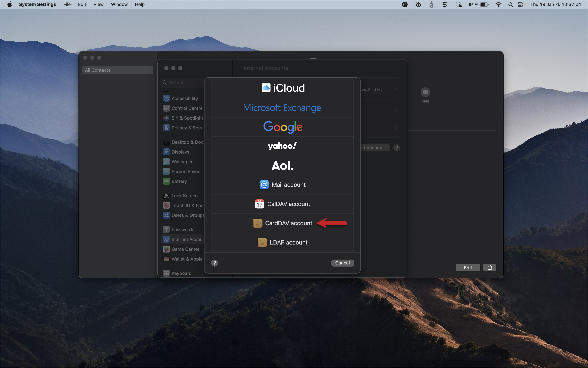The height and width of the screenshot is (368, 588).
Task: Expand the third account row chevron
Action: 395,129
